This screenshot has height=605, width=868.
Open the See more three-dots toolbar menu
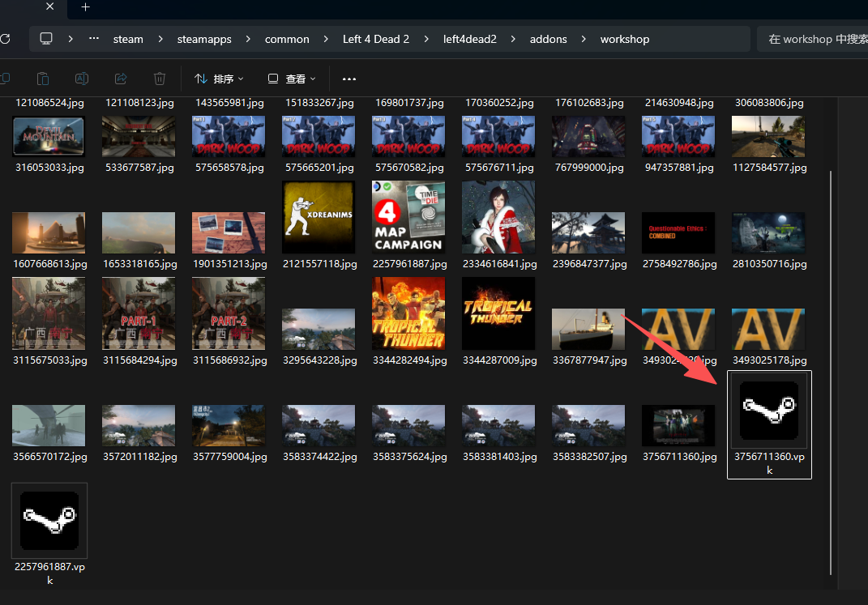349,79
